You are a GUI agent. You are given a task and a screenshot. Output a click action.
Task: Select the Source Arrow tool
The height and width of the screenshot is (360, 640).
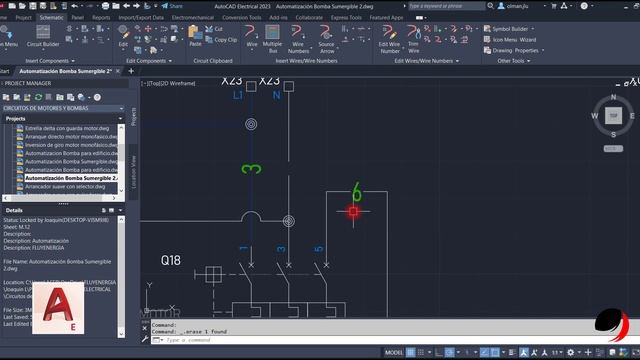coord(326,38)
